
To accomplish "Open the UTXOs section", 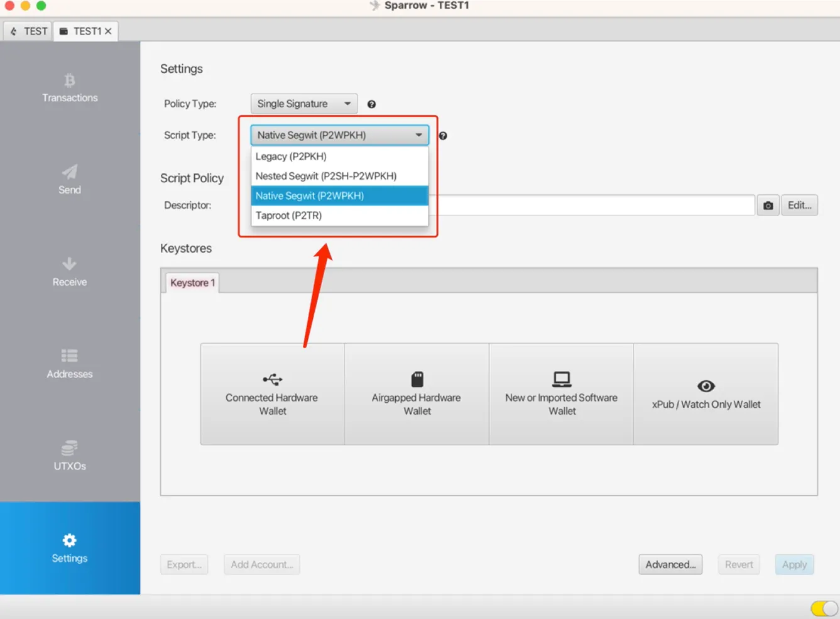I will [x=70, y=456].
